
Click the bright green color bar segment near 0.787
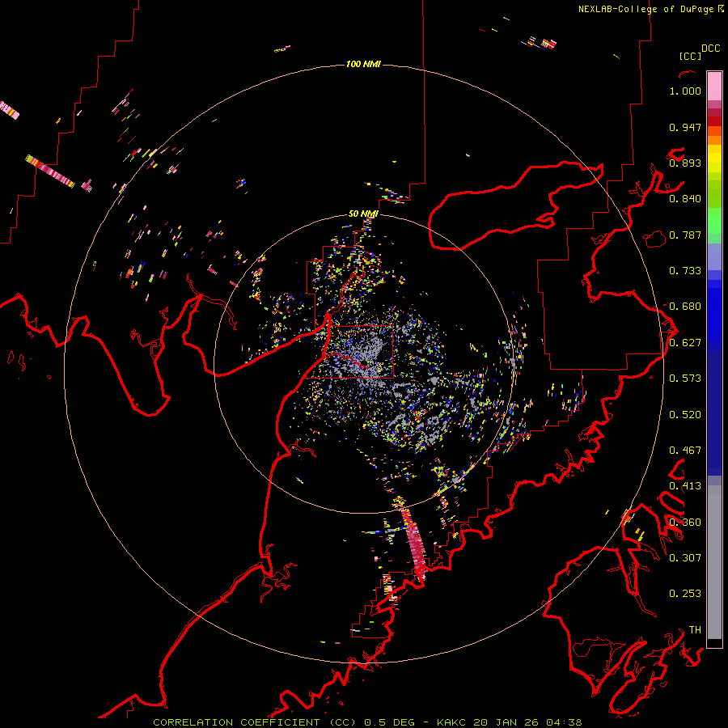(714, 221)
